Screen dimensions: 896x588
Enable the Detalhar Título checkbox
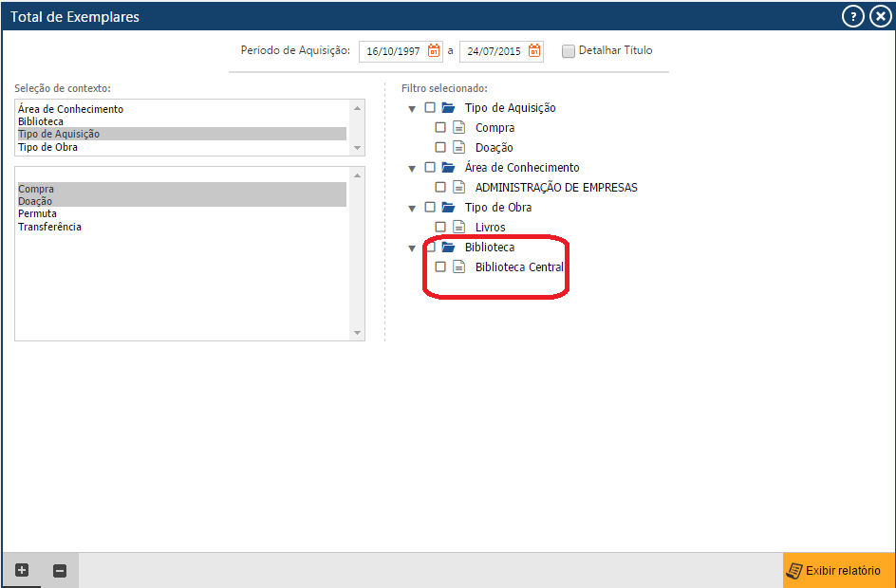(x=568, y=50)
